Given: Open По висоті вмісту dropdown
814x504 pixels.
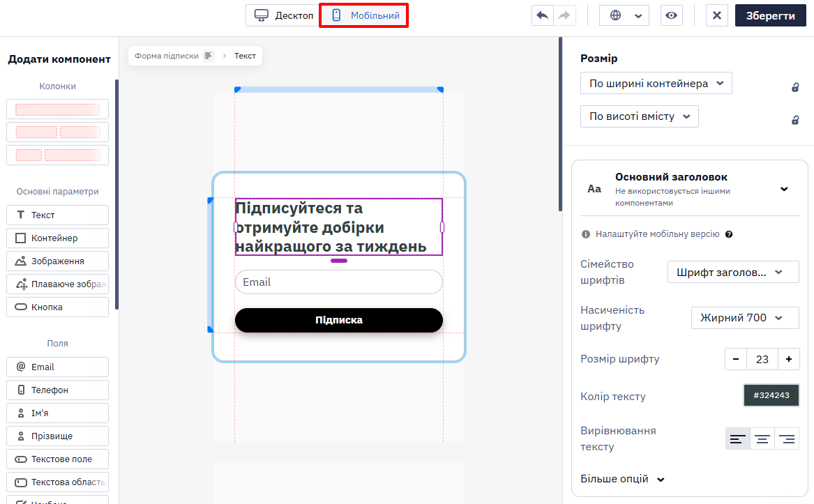Looking at the screenshot, I should pos(640,116).
